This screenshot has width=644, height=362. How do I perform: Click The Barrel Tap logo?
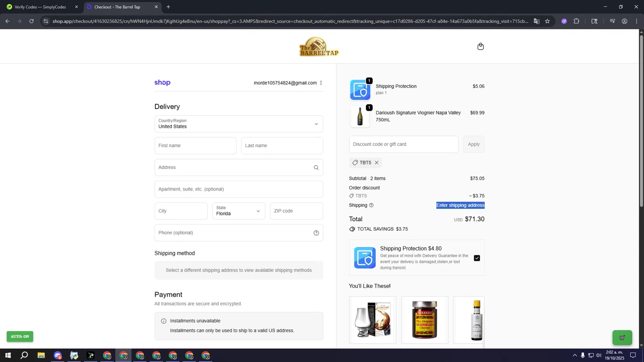319,47
